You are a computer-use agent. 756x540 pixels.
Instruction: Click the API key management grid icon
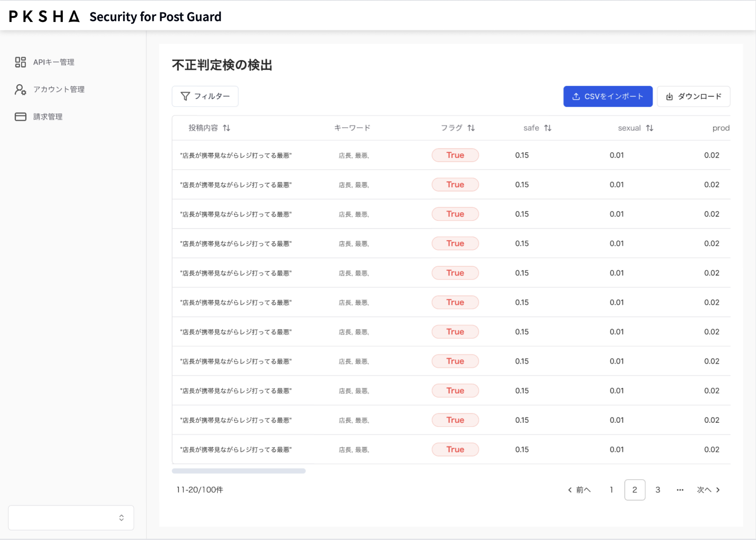click(20, 62)
